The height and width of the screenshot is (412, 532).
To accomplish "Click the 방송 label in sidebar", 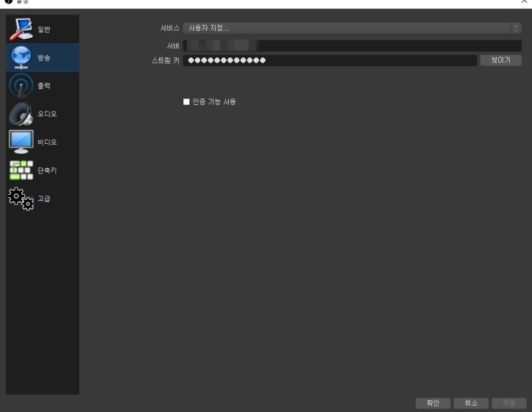I will pos(44,58).
